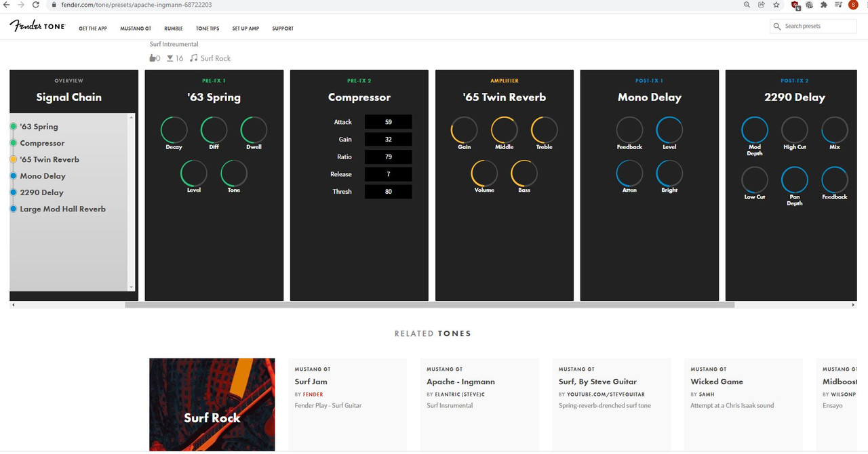The width and height of the screenshot is (868, 454).
Task: Click the thumbs-up like icon
Action: coord(153,58)
